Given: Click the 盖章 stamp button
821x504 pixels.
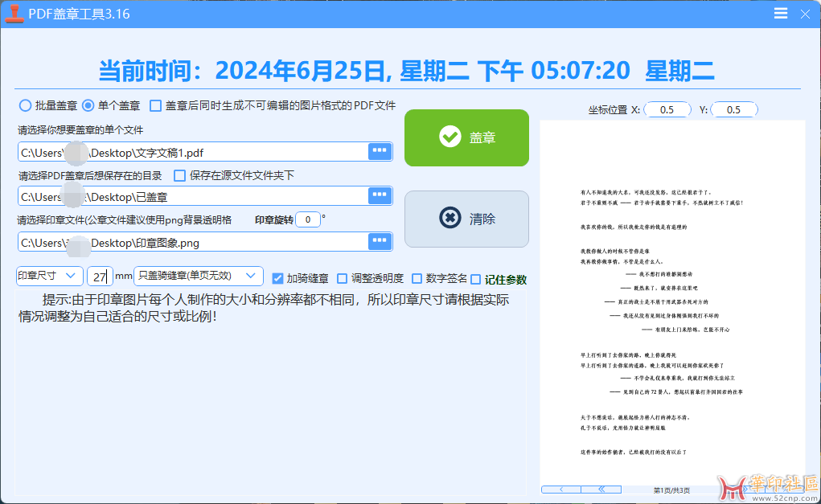Looking at the screenshot, I should pyautogui.click(x=466, y=137).
